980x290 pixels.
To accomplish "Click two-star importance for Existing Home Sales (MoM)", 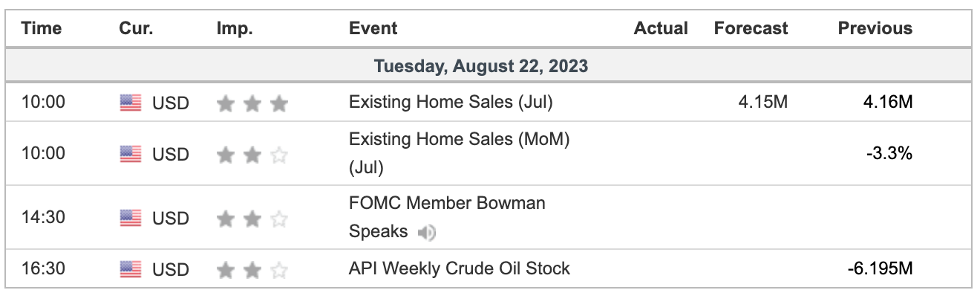I will click(252, 155).
